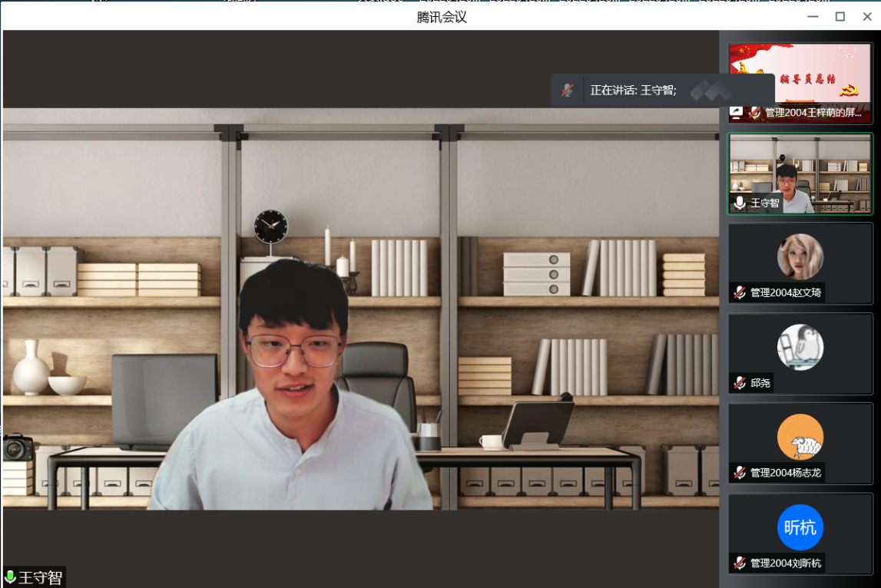The height and width of the screenshot is (588, 881).
Task: Click the muted microphone icon in speaking bar
Action: pyautogui.click(x=567, y=90)
